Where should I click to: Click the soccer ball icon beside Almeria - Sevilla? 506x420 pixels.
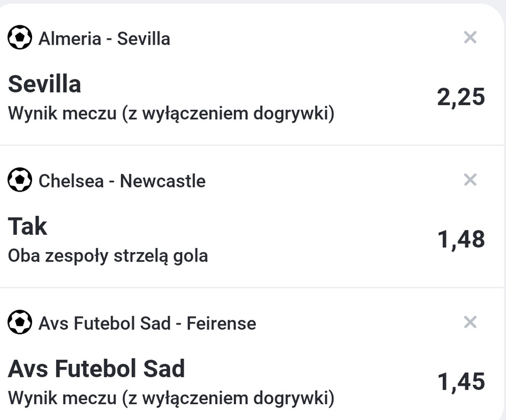[x=20, y=38]
